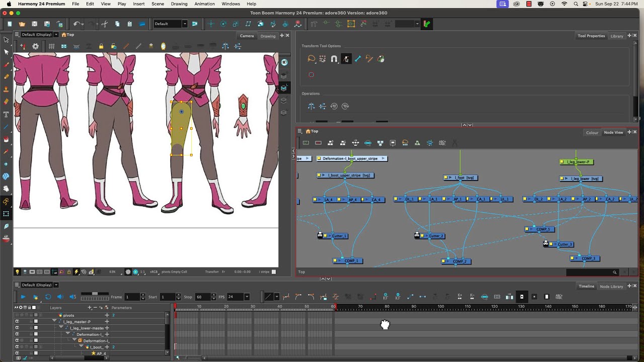Viewport: 644px width, 362px height.
Task: Toggle the timeline Loop button
Action: coord(48,297)
